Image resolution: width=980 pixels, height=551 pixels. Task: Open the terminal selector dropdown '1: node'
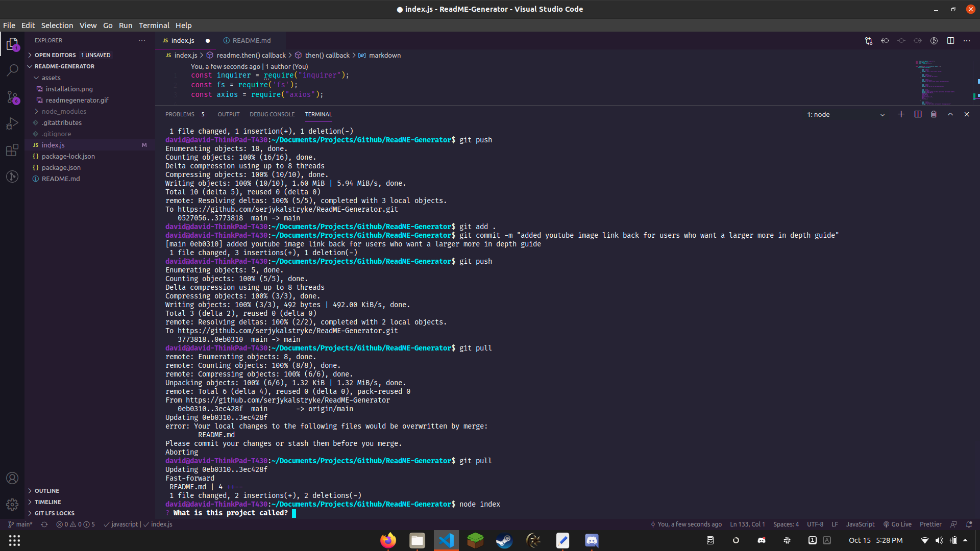click(x=845, y=114)
